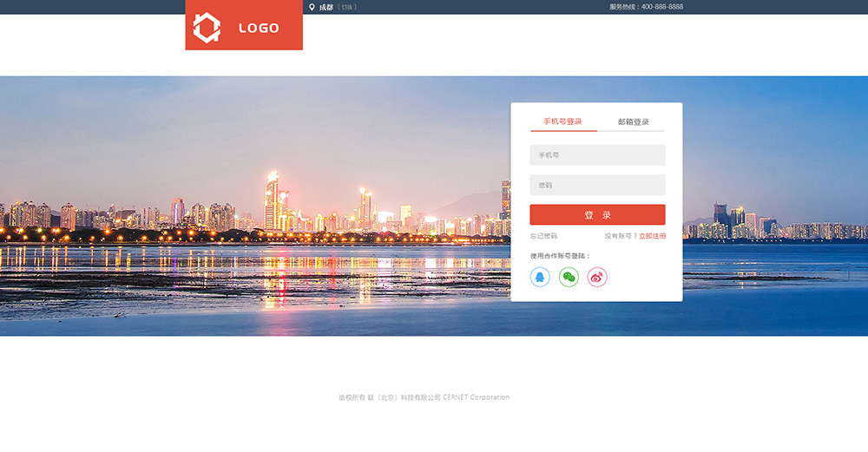Log in with the WeChat icon

569,277
